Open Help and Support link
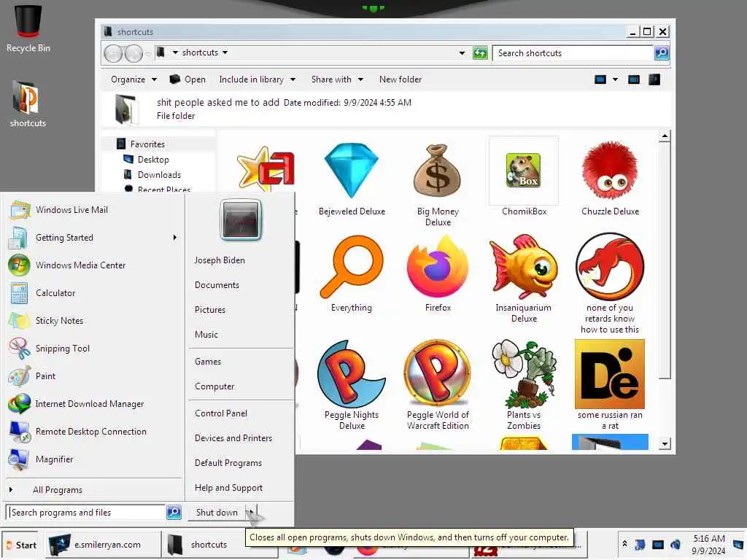Image resolution: width=747 pixels, height=560 pixels. 228,488
